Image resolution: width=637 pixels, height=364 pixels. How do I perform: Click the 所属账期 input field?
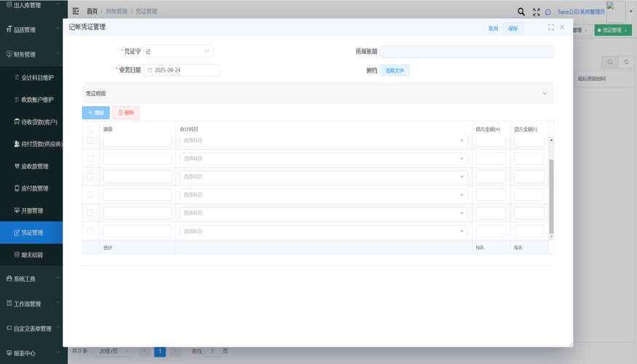pos(467,51)
